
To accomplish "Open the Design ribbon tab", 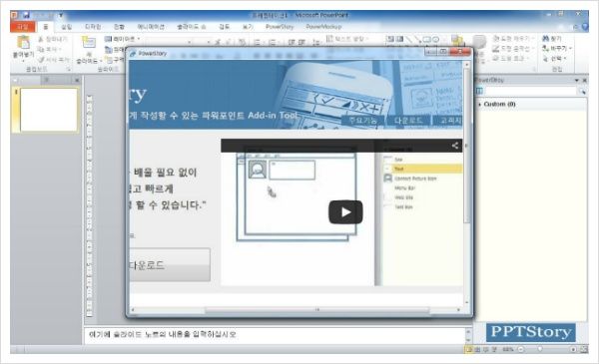I will click(93, 27).
